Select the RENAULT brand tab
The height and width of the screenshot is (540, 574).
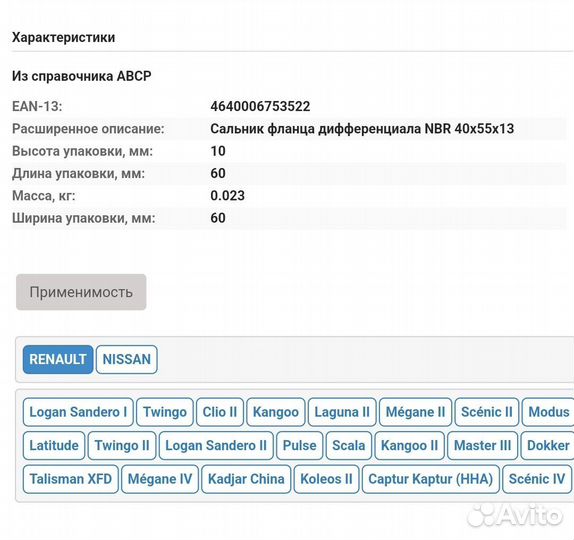tap(58, 359)
